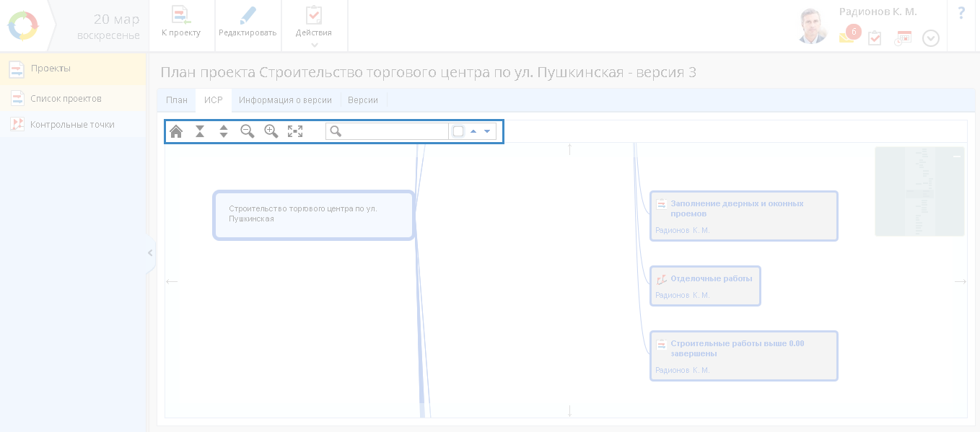Zoom out using the minus magnifier icon
Screen dimensions: 980x432
[x=248, y=131]
